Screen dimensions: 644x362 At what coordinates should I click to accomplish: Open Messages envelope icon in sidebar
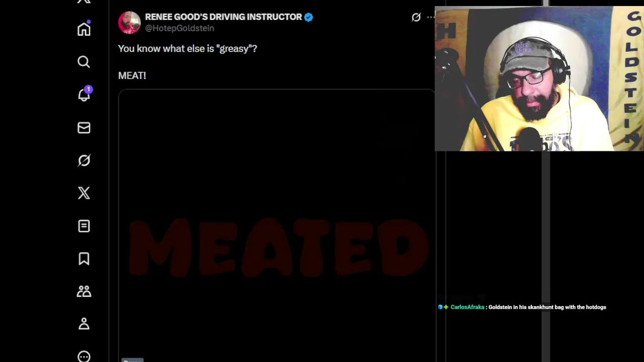(84, 128)
